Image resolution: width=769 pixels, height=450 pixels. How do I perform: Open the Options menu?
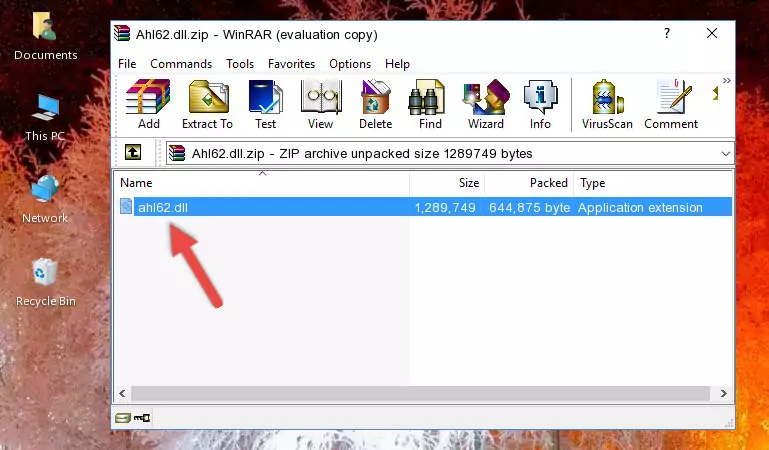[350, 64]
